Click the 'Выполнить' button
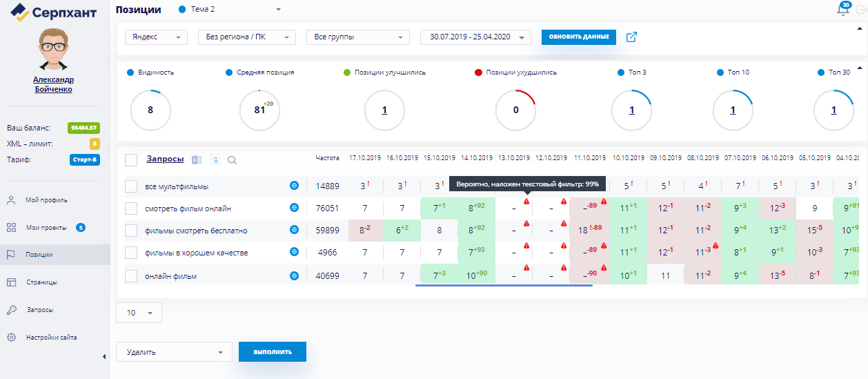The image size is (868, 379). pos(272,352)
